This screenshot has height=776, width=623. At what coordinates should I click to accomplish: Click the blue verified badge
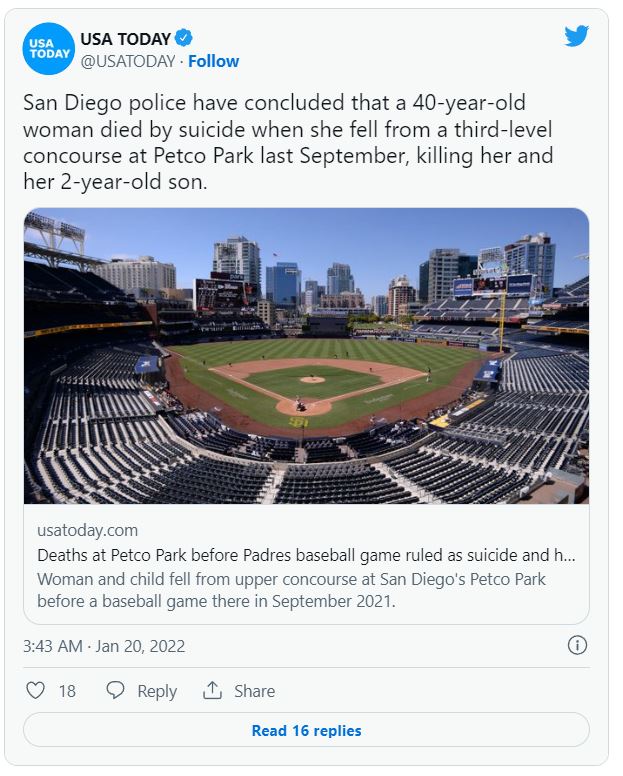pos(184,39)
